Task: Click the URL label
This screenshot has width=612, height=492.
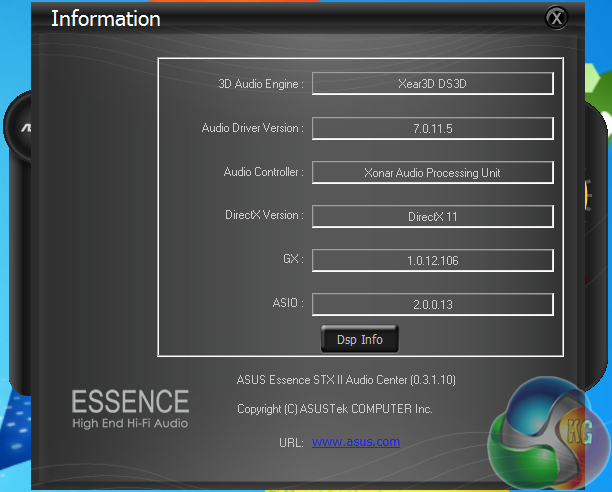Action: pyautogui.click(x=291, y=443)
